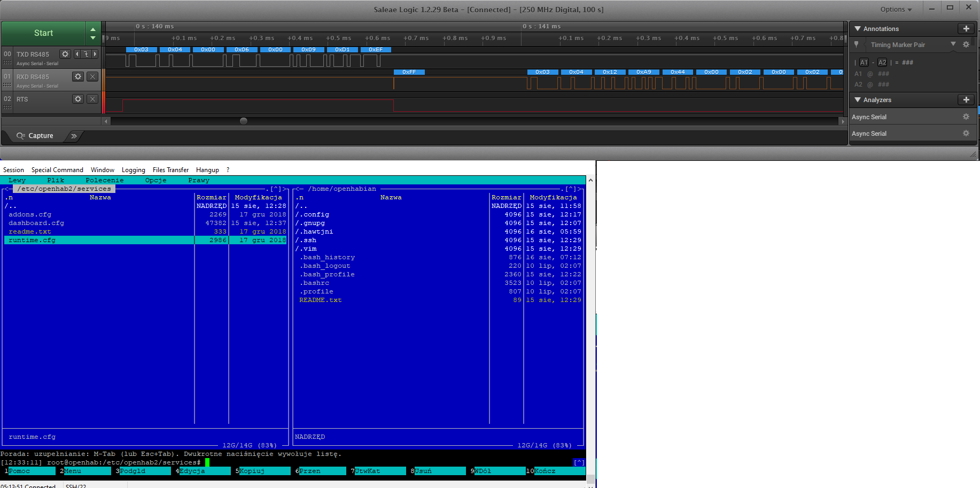Click the waveform horizontal scrollbar handle
The height and width of the screenshot is (488, 980).
(x=244, y=121)
